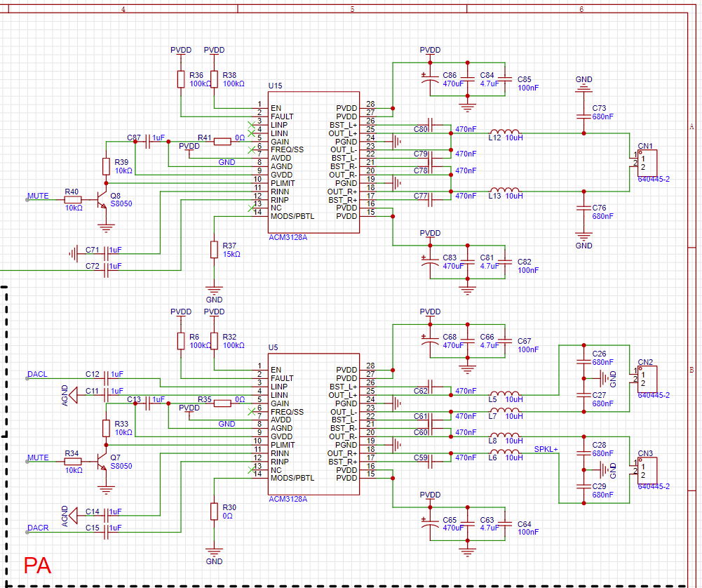Select the U5 ACM3128A chip body

click(314, 424)
